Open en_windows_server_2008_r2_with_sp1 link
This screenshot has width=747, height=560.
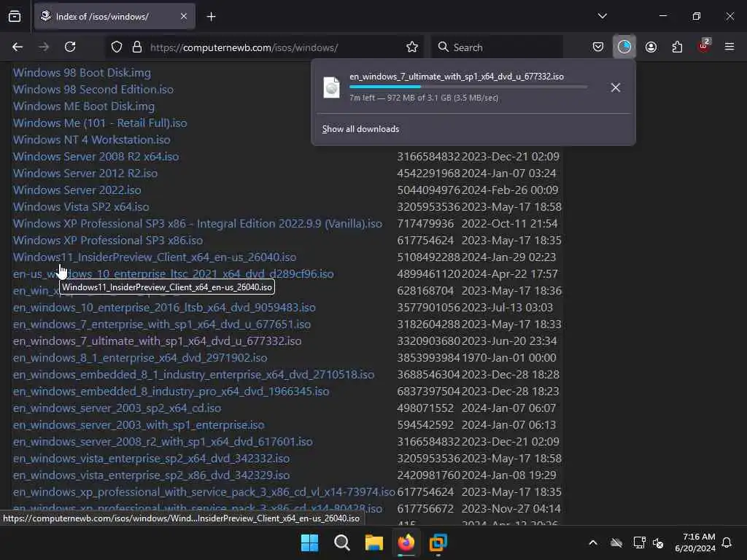click(163, 441)
